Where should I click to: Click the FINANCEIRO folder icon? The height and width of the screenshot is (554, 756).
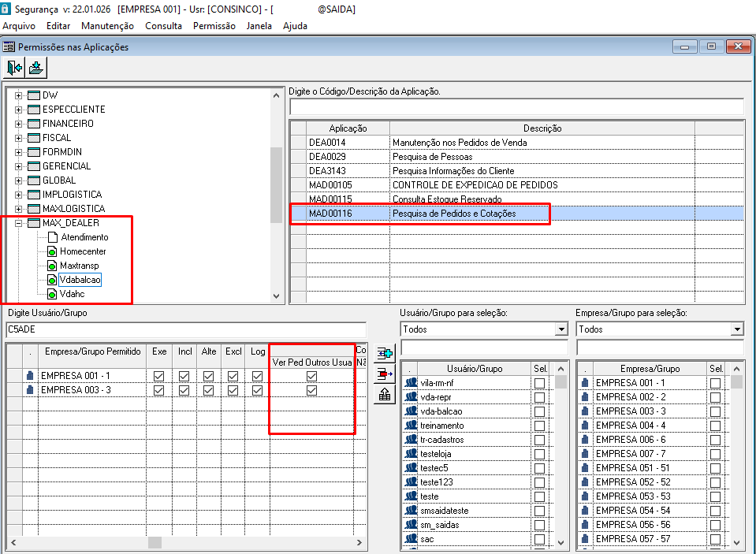pyautogui.click(x=34, y=124)
